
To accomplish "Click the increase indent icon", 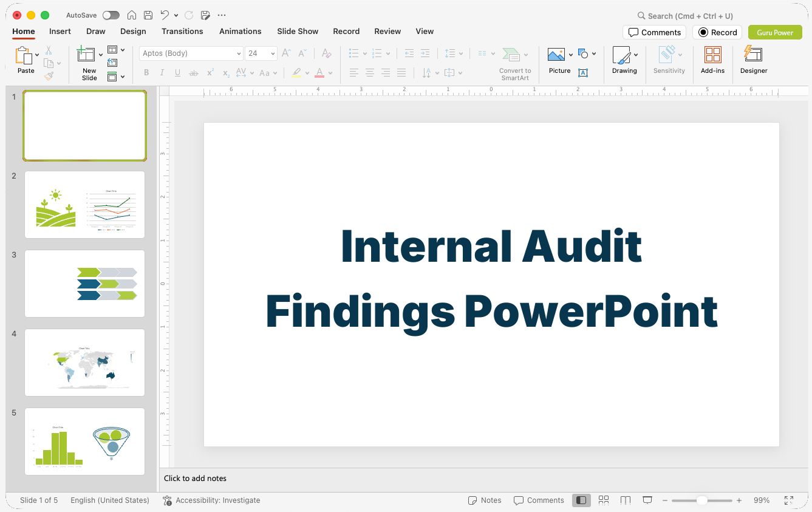I will point(425,53).
